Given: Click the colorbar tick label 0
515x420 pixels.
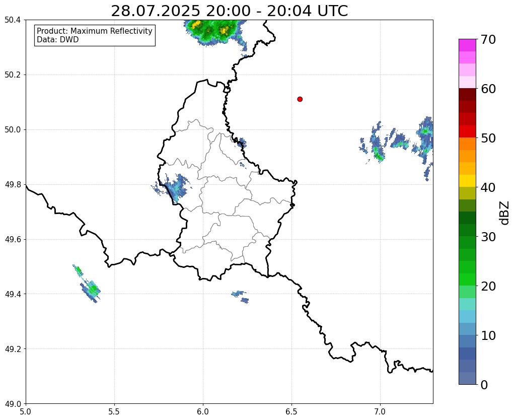Looking at the screenshot, I should coord(484,385).
